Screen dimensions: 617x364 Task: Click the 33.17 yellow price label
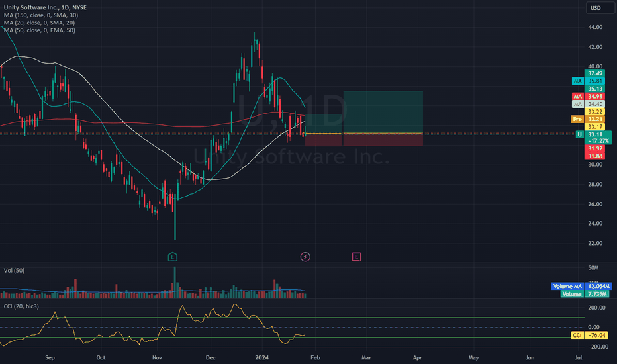pyautogui.click(x=595, y=126)
